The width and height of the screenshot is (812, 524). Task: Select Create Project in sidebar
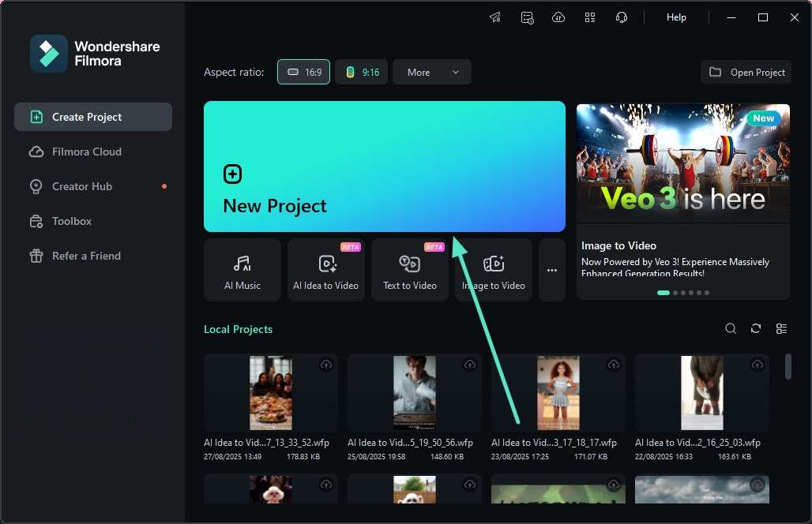[x=93, y=117]
